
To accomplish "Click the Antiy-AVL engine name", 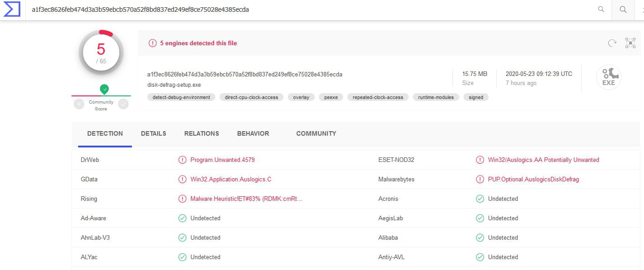I will click(x=392, y=257).
